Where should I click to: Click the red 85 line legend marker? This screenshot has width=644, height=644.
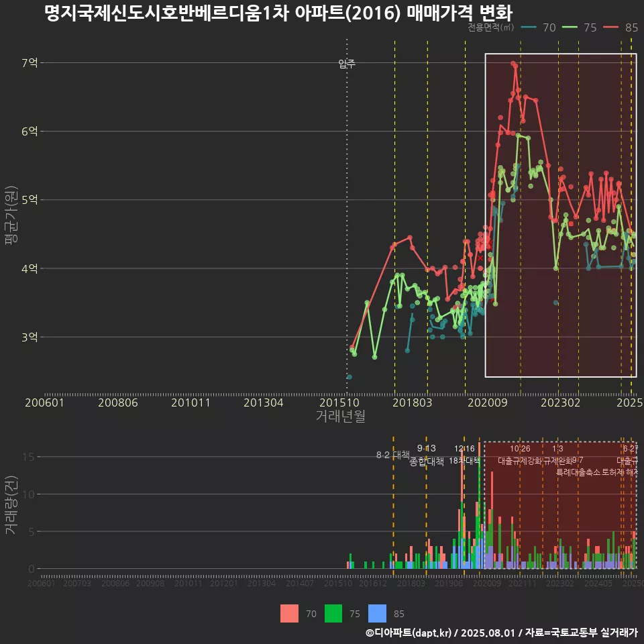[610, 28]
